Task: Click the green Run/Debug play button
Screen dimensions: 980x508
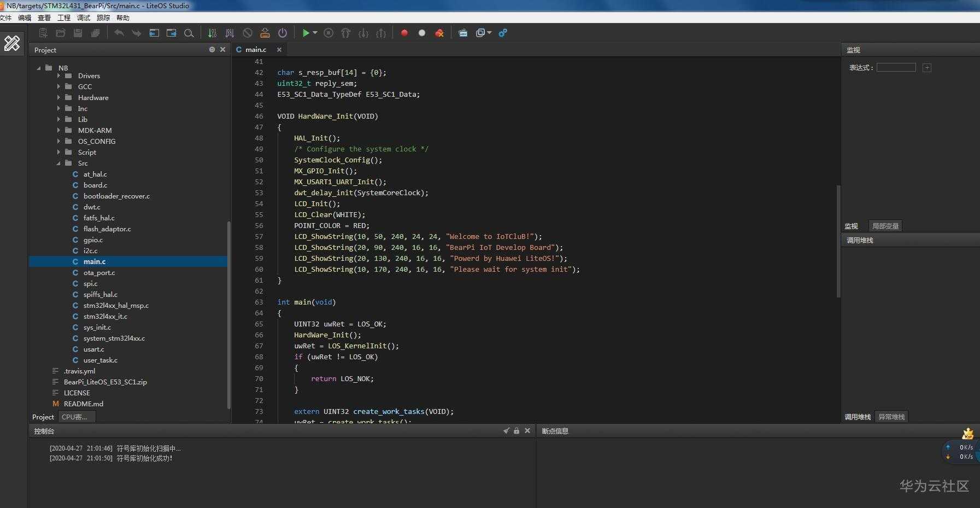Action: pyautogui.click(x=306, y=33)
